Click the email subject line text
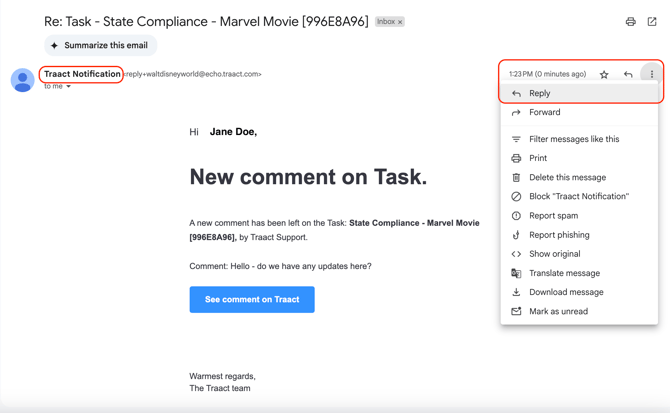The image size is (670, 413). tap(206, 21)
